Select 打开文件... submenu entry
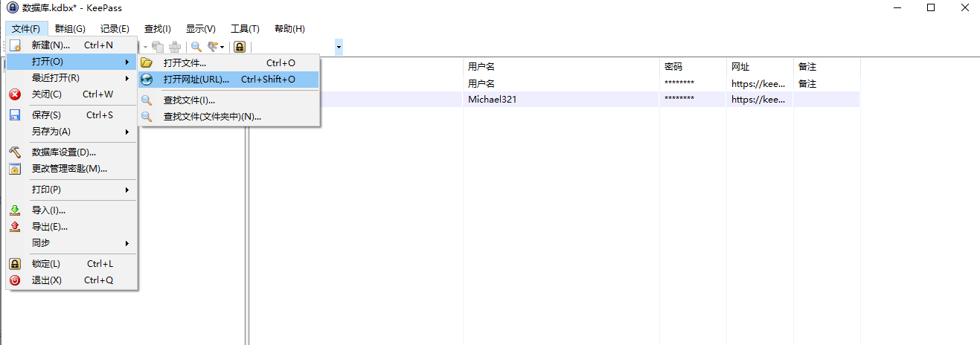This screenshot has width=980, height=345. point(229,63)
